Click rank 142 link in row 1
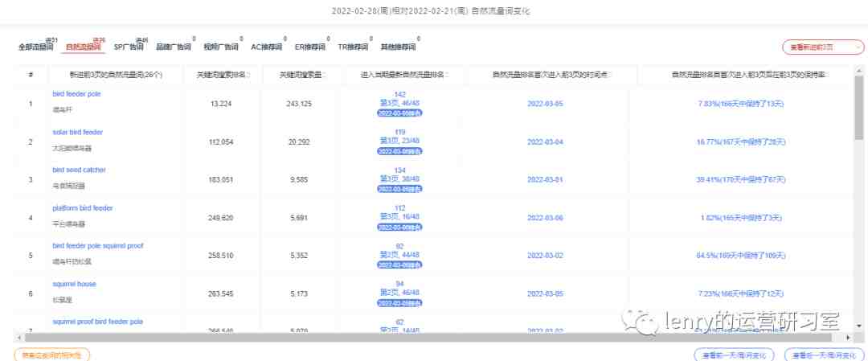The image size is (868, 361). pyautogui.click(x=399, y=95)
